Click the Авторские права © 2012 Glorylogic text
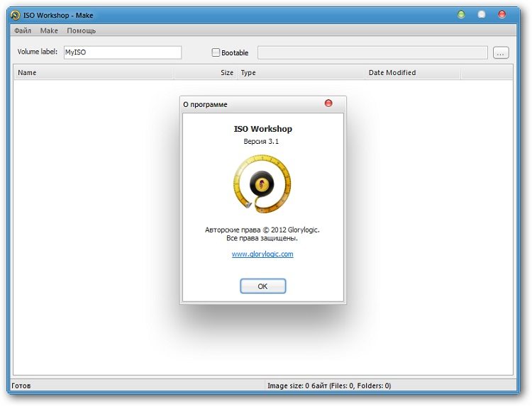The height and width of the screenshot is (406, 532). pos(262,230)
